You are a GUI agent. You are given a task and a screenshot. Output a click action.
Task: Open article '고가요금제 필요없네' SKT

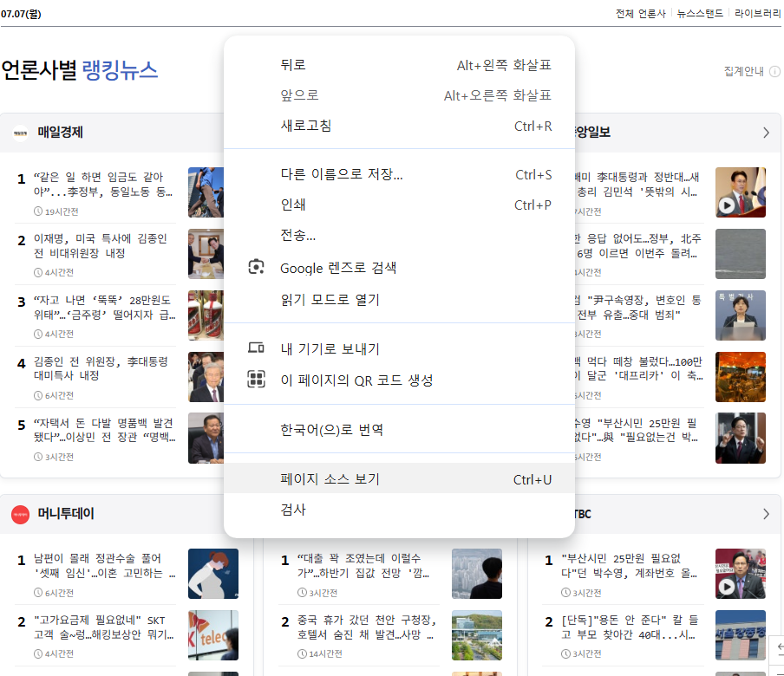[x=103, y=627]
